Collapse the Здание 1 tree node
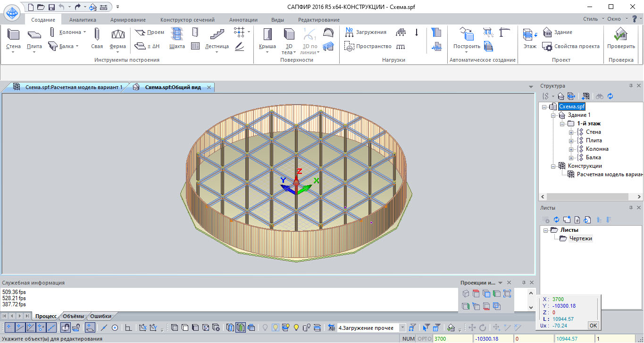Image resolution: width=644 pixels, height=343 pixels. tap(553, 115)
